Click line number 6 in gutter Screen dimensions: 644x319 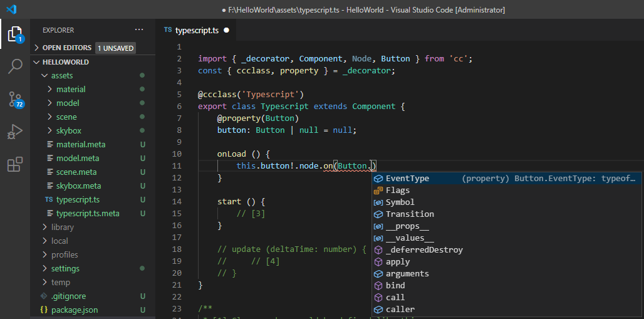(x=179, y=107)
